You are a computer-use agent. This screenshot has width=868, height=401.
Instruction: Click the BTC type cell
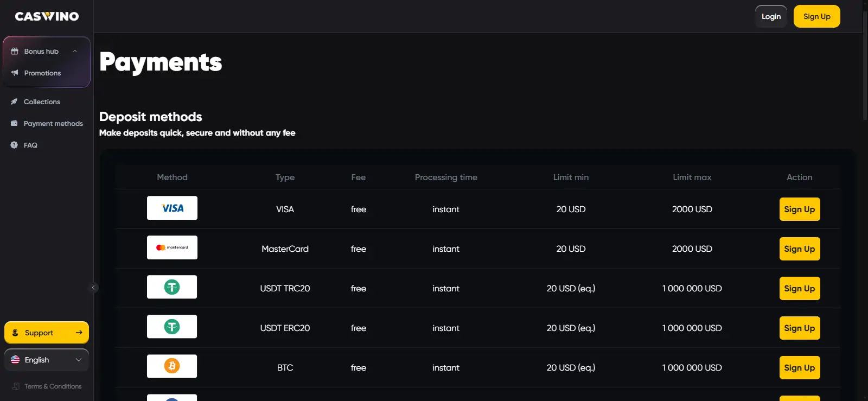285,368
